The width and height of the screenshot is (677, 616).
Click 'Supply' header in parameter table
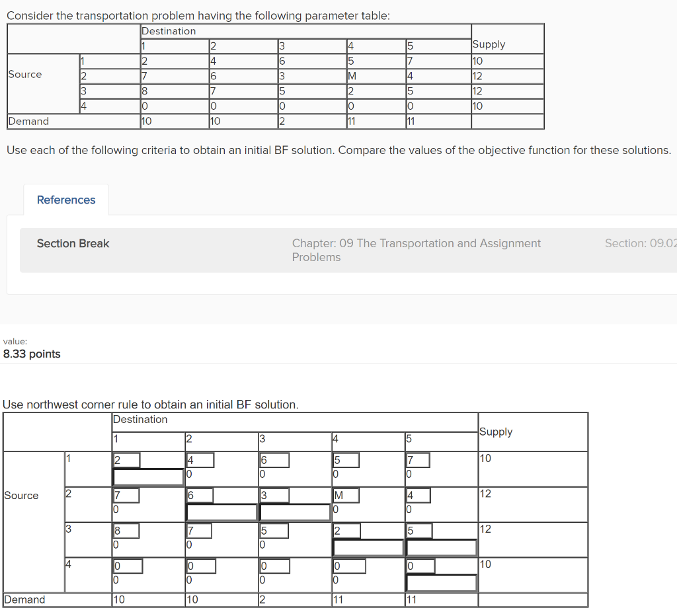[489, 44]
